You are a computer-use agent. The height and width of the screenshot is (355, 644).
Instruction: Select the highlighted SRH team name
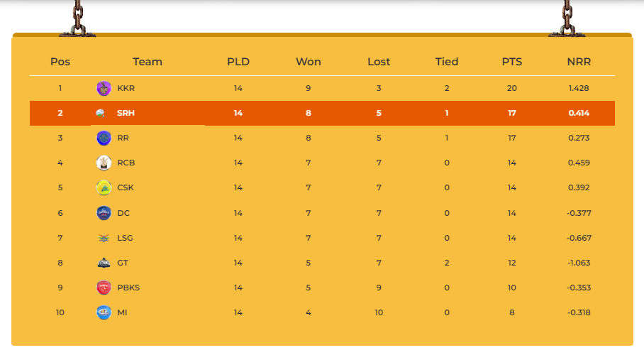pos(126,113)
